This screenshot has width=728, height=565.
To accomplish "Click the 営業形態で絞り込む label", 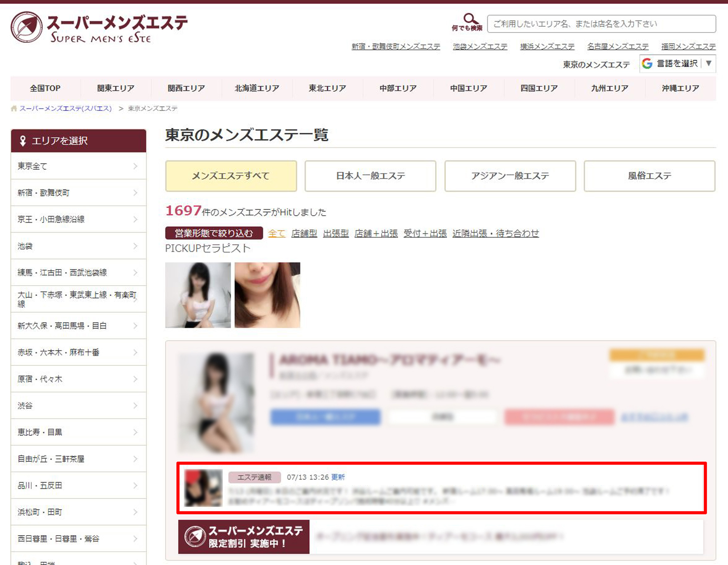I will (214, 233).
